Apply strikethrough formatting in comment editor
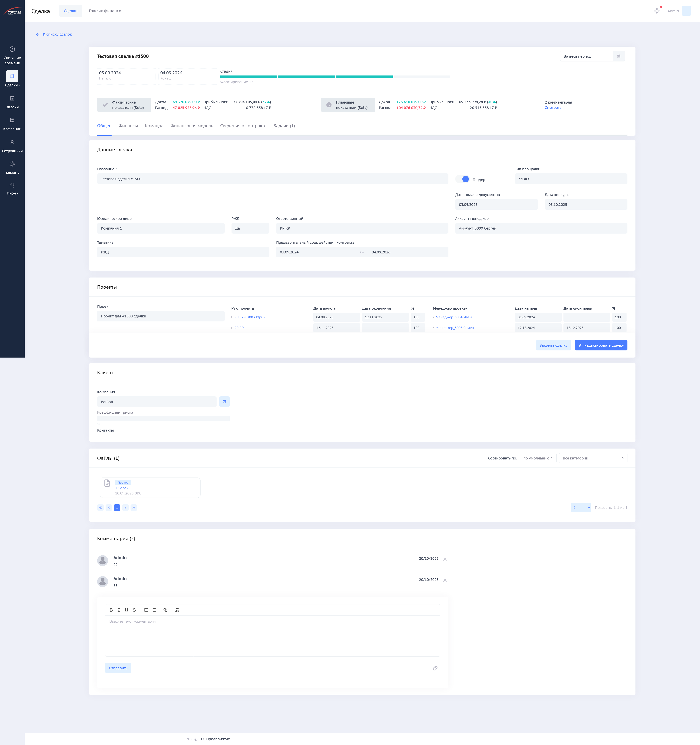The width and height of the screenshot is (700, 745). click(134, 610)
